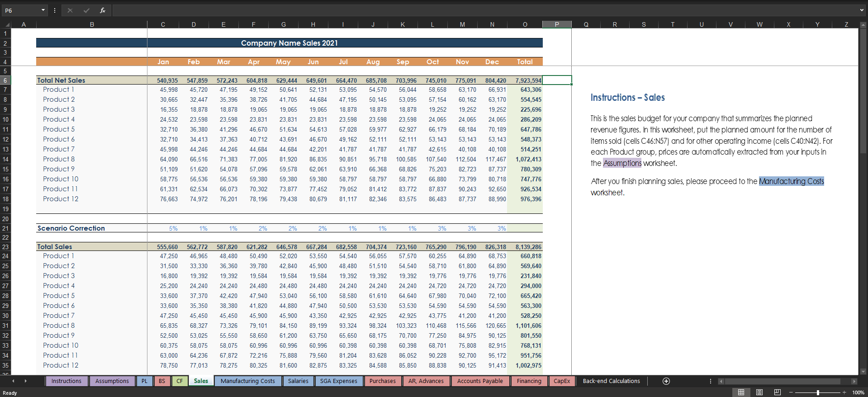The image size is (868, 397).
Task: Click the zoom in plus icon
Action: tap(844, 392)
